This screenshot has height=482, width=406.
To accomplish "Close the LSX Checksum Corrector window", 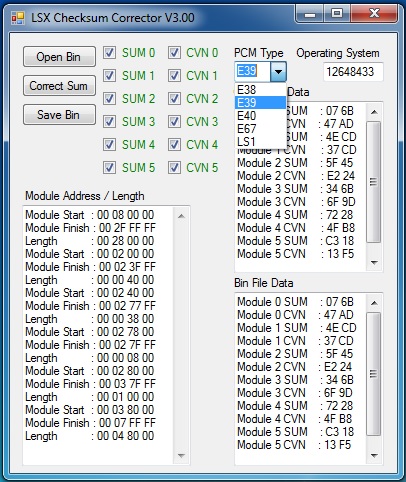I will 374,14.
